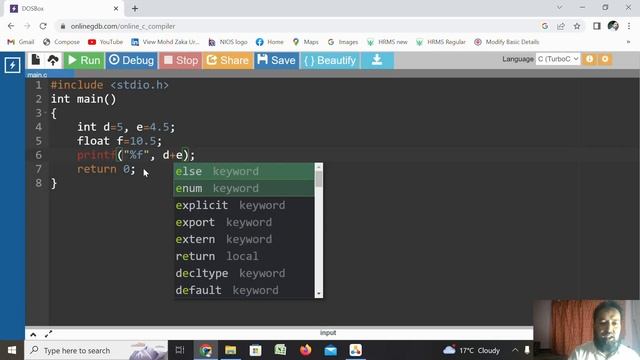
Task: Go back using the browser back arrow
Action: 11,26
